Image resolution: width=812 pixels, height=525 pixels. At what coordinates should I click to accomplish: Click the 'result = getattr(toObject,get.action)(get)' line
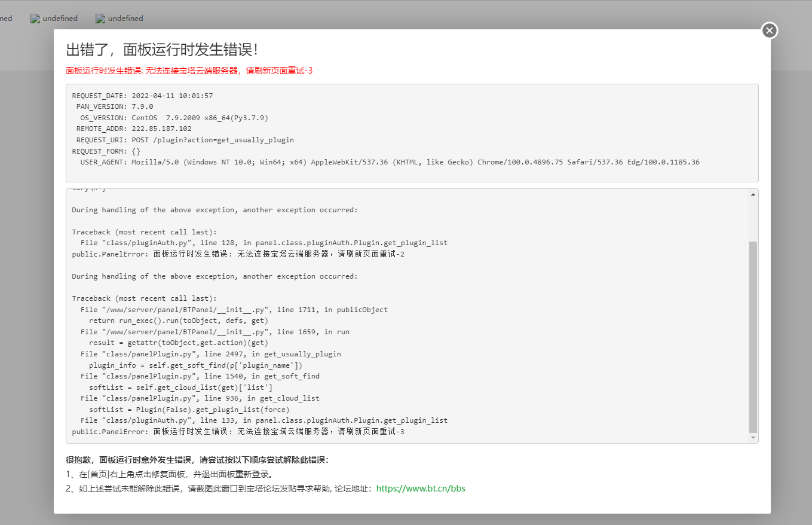pos(179,343)
